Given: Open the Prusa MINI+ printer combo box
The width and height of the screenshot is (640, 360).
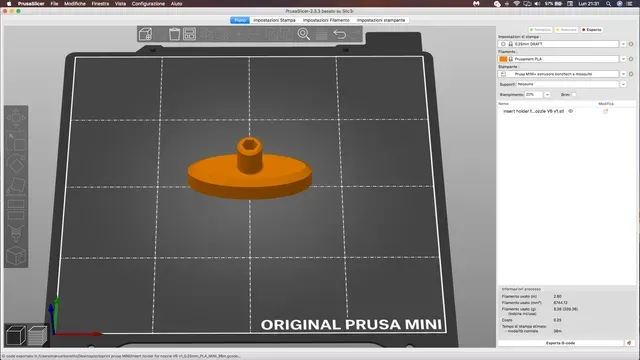Looking at the screenshot, I should 558,74.
